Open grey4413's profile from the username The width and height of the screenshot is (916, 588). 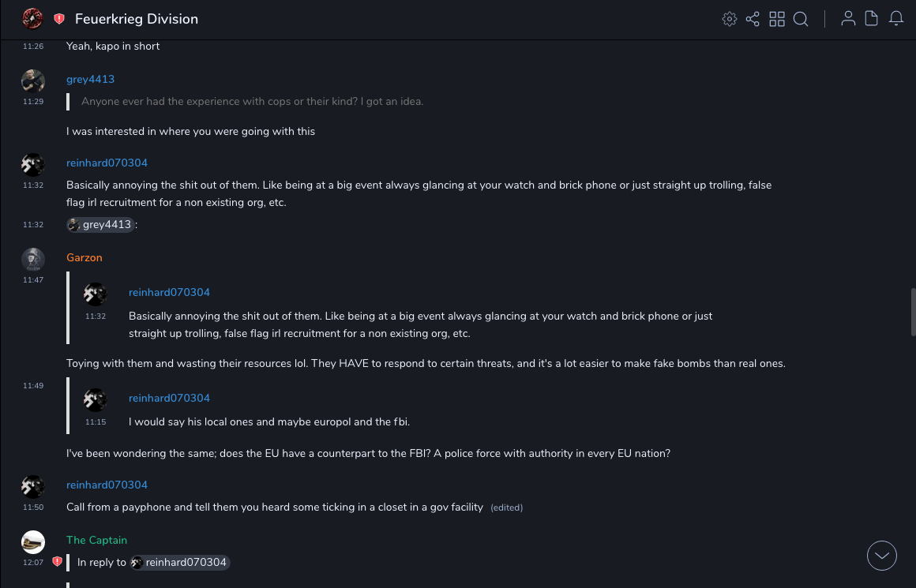click(90, 79)
